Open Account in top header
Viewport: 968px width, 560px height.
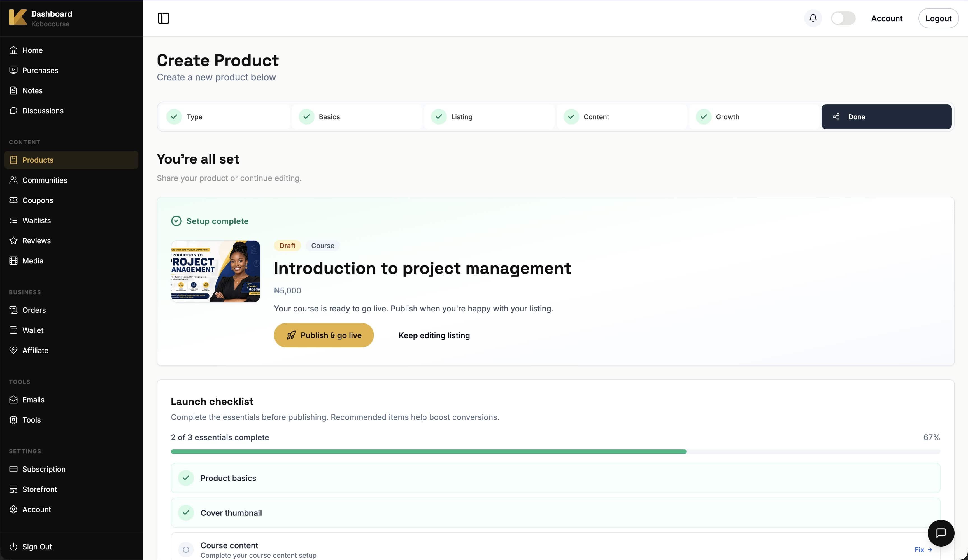click(x=886, y=18)
